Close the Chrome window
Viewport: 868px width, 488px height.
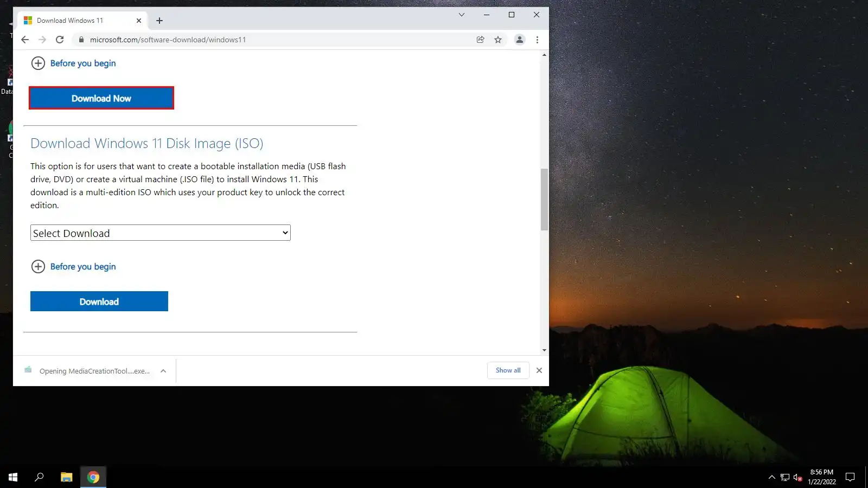537,15
